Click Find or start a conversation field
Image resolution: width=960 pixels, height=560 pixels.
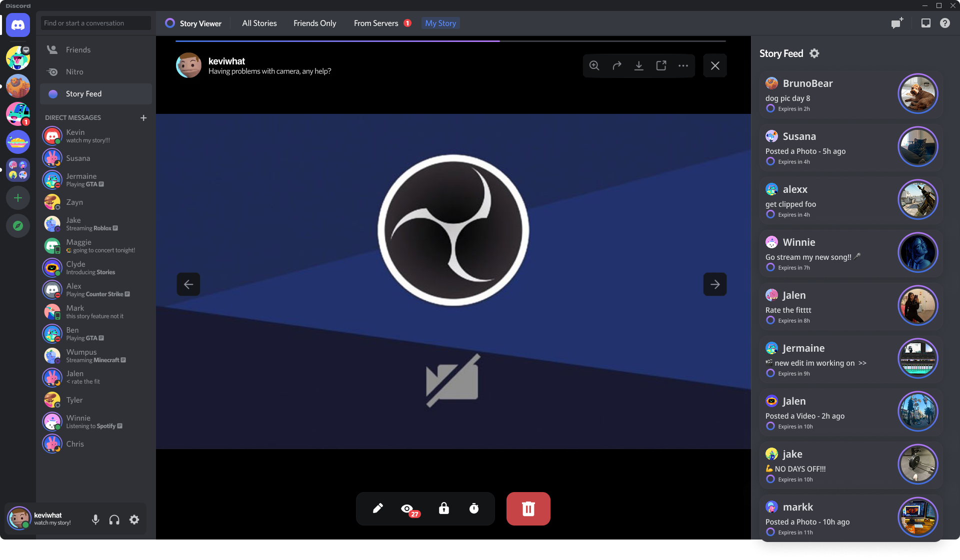click(x=95, y=23)
